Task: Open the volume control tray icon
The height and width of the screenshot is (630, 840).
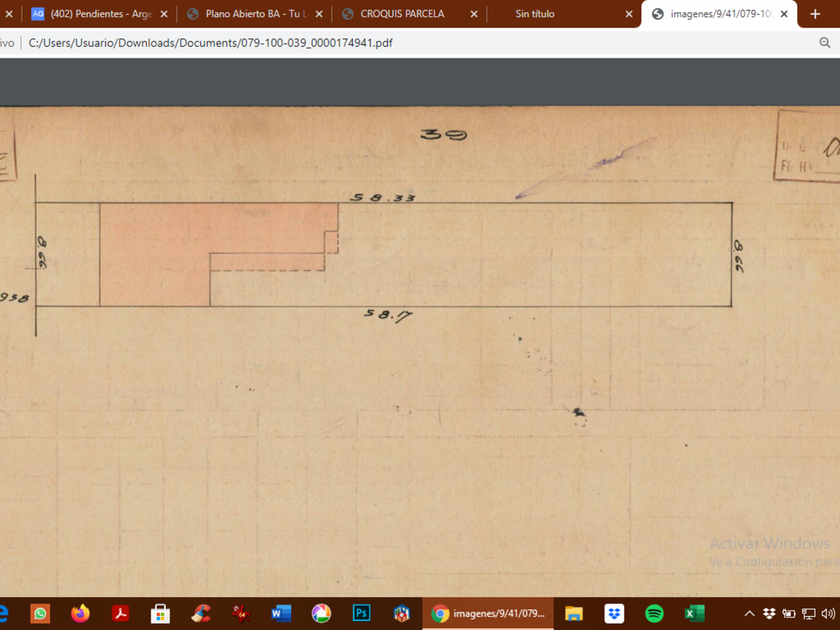Action: (x=828, y=614)
